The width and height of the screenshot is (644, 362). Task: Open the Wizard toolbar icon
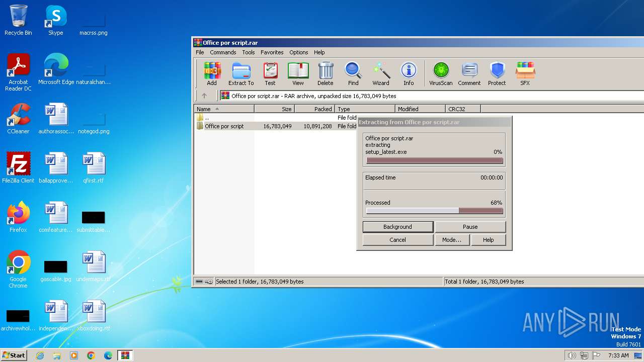pos(381,74)
